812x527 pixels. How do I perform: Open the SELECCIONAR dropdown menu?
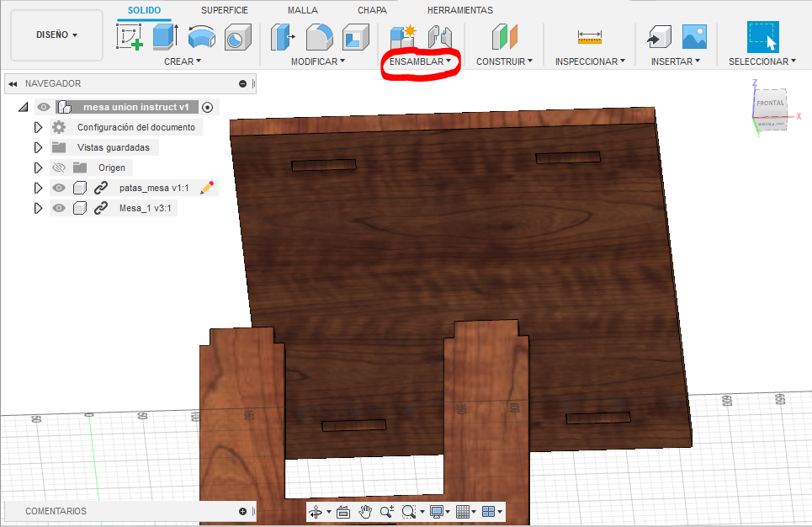click(x=762, y=61)
